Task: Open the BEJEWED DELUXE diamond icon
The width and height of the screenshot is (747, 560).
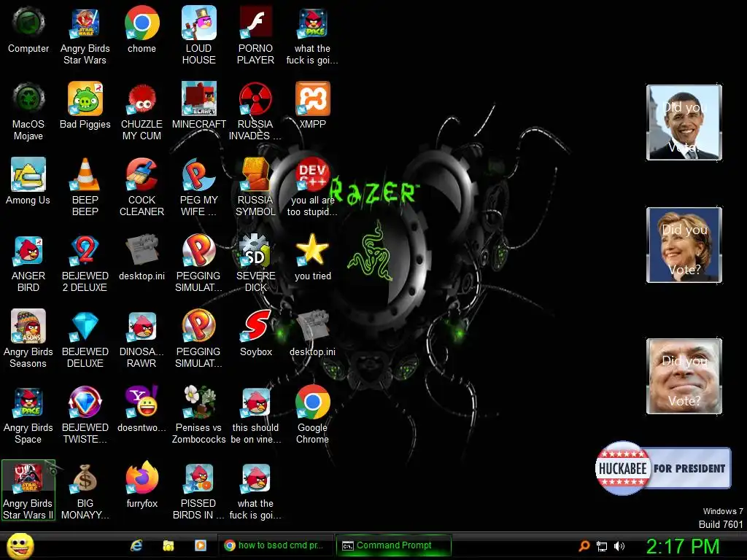Action: pyautogui.click(x=85, y=338)
